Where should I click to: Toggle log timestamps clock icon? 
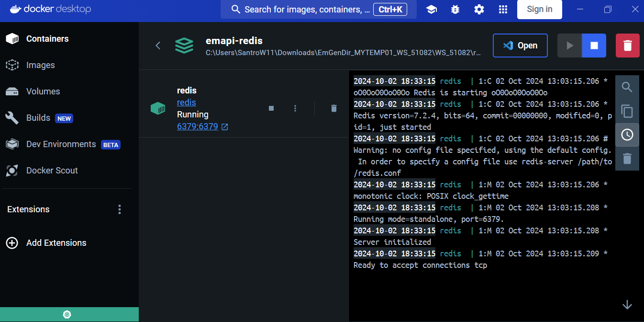tap(627, 135)
